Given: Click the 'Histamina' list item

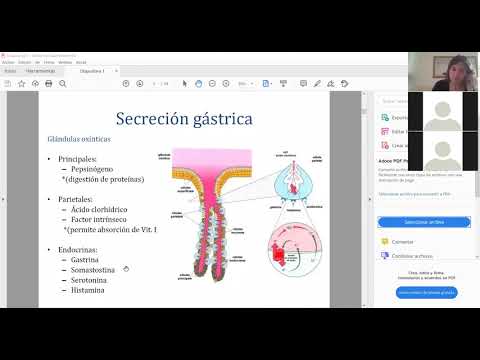Looking at the screenshot, I should (x=88, y=290).
